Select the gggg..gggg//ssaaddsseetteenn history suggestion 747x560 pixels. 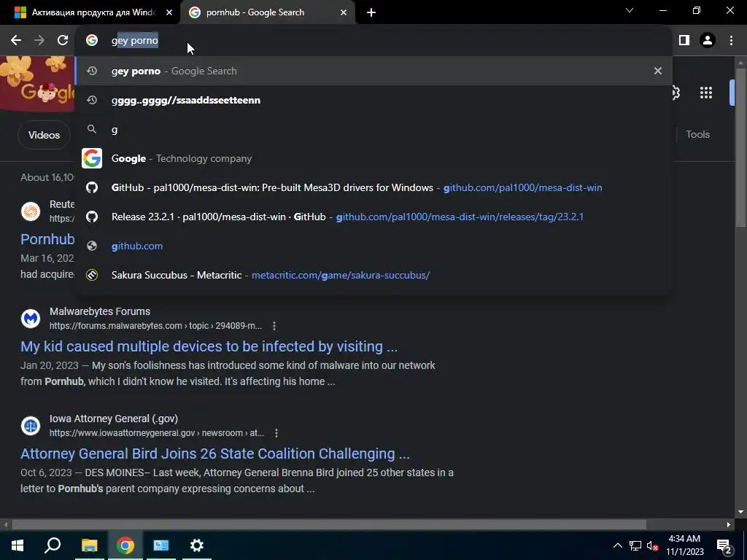tap(373, 100)
